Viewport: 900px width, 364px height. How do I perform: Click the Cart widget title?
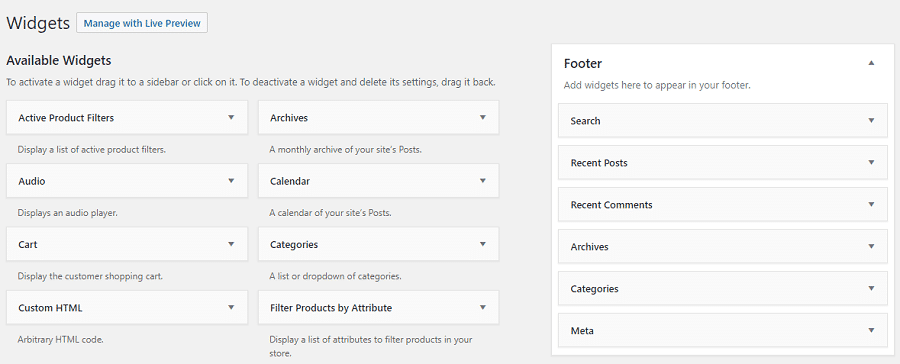[28, 245]
